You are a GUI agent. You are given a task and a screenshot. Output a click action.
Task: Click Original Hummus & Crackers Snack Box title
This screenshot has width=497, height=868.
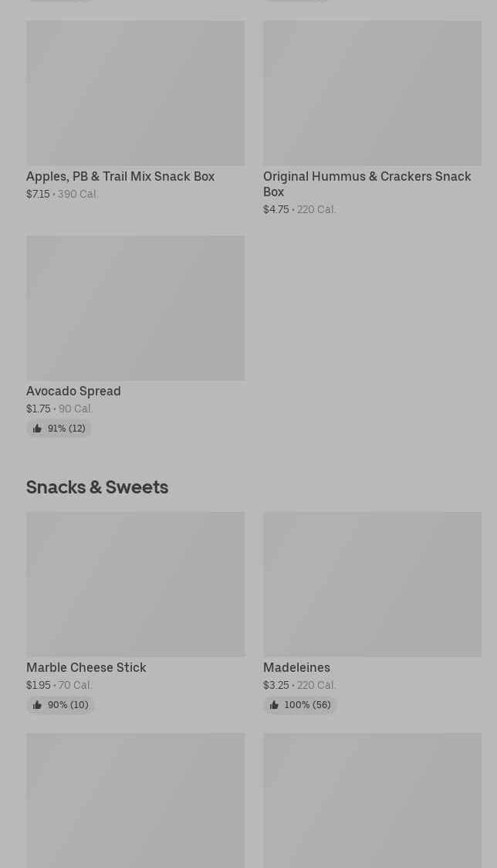click(x=367, y=184)
